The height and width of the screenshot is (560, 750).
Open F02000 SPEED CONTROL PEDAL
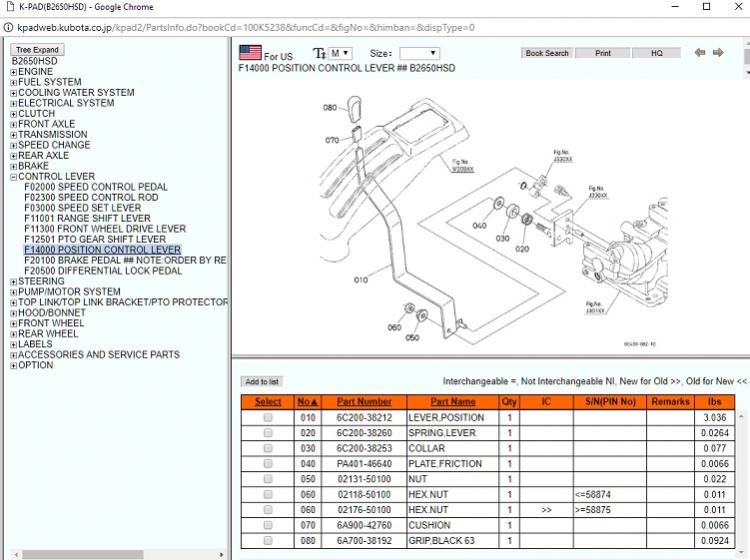point(96,187)
